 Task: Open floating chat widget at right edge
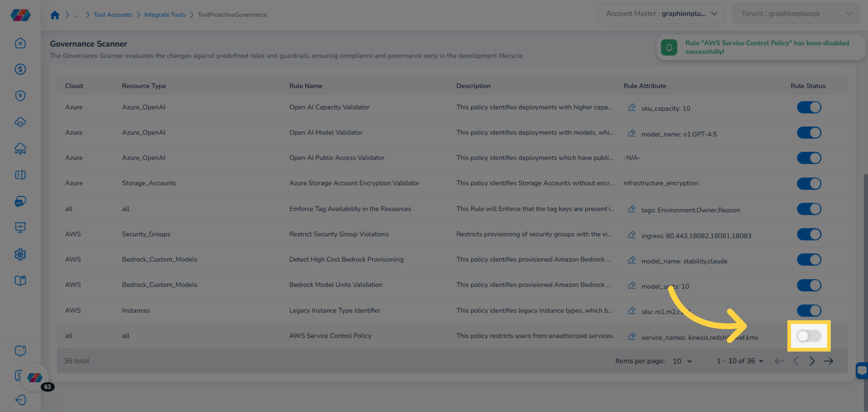coord(862,370)
